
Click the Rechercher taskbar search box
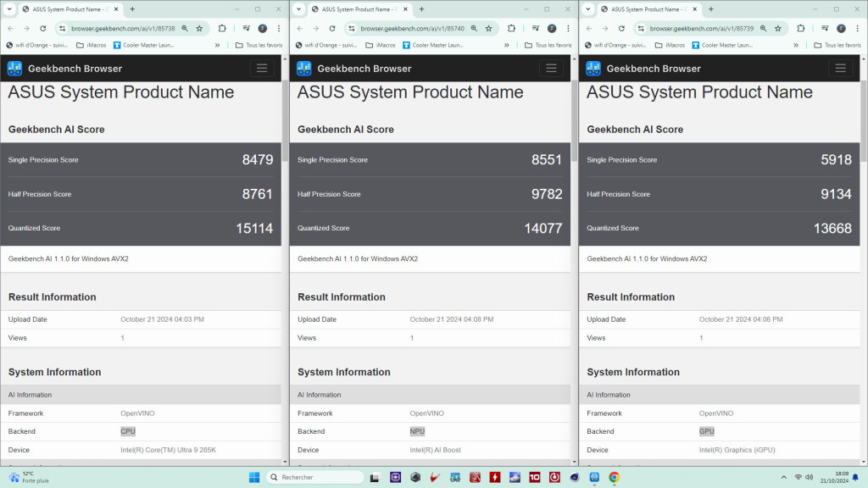tap(315, 477)
